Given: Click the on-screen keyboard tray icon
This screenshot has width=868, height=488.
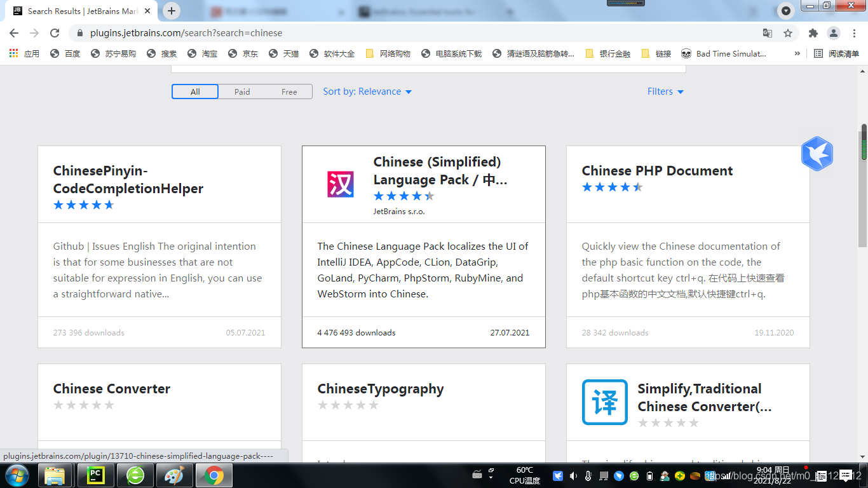Looking at the screenshot, I should pyautogui.click(x=478, y=475).
